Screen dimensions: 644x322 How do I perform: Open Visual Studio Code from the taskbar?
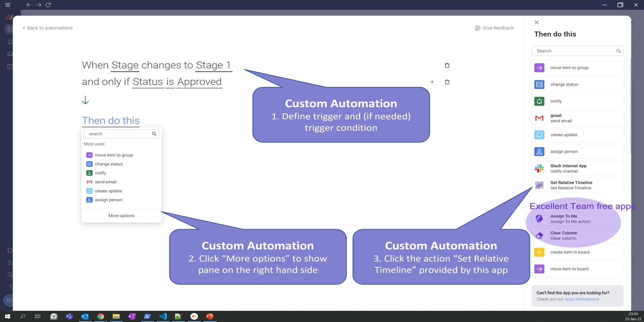pos(163,316)
